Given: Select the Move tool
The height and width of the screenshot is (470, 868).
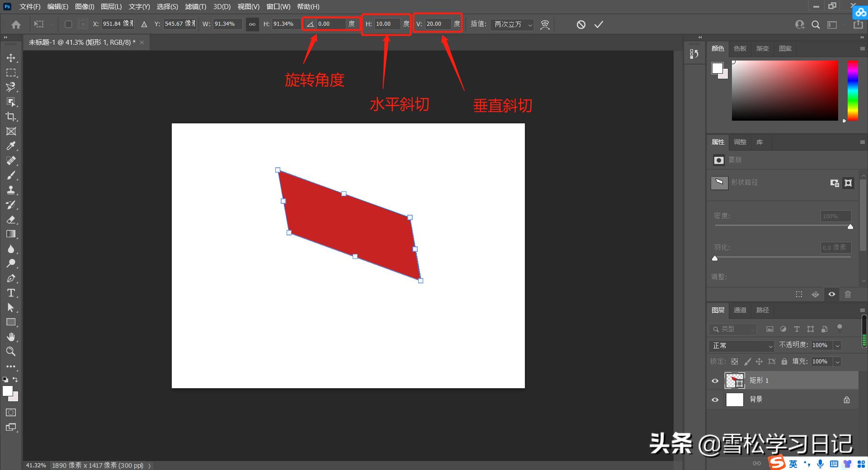Looking at the screenshot, I should (11, 58).
